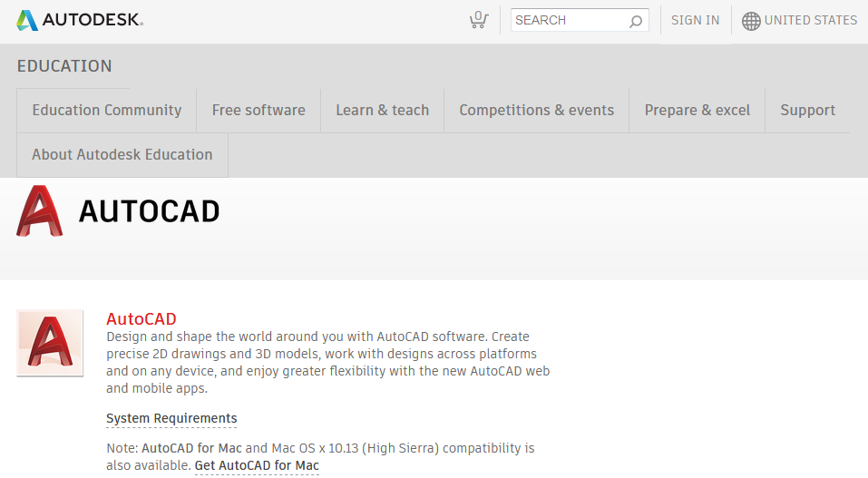Click the text 'Design and shape the world'
This screenshot has height=478, width=868.
pyautogui.click(x=189, y=337)
